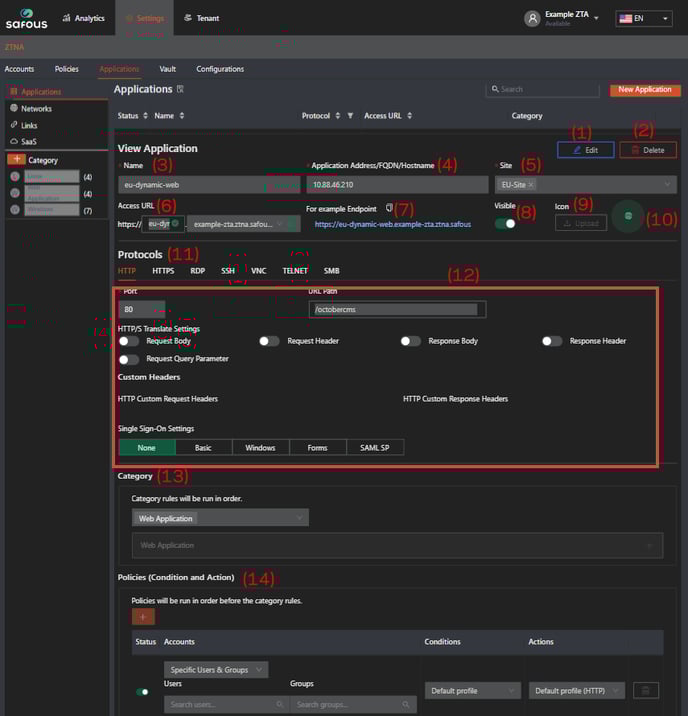Click the Protocol column filter icon
Screen dimensions: 688x716
pos(350,116)
